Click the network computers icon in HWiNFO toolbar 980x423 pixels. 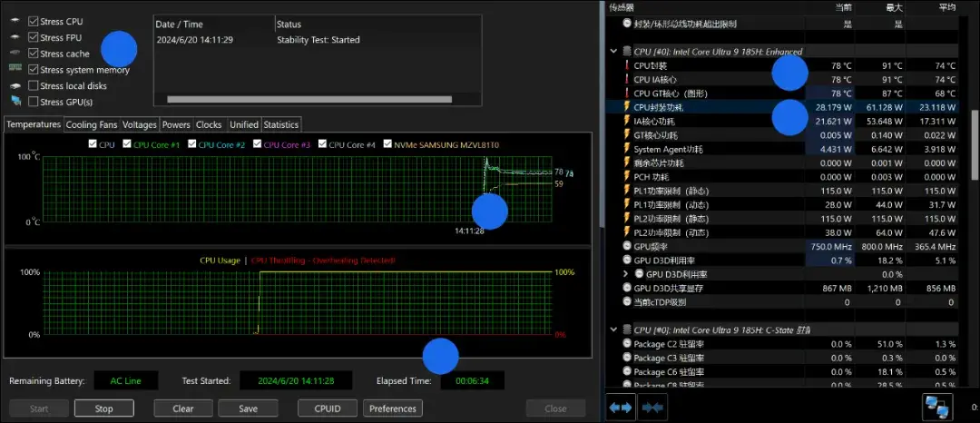(938, 408)
